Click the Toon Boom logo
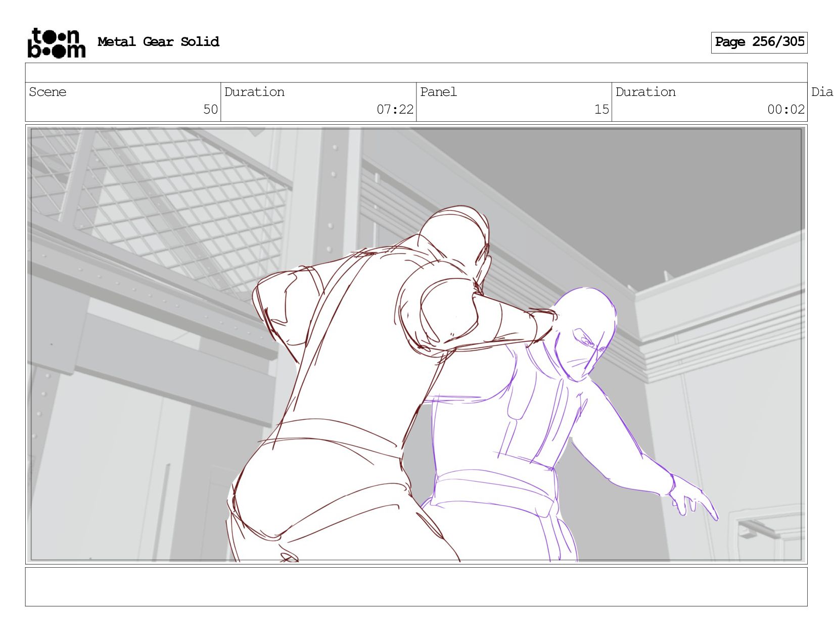834x644 pixels. click(56, 43)
